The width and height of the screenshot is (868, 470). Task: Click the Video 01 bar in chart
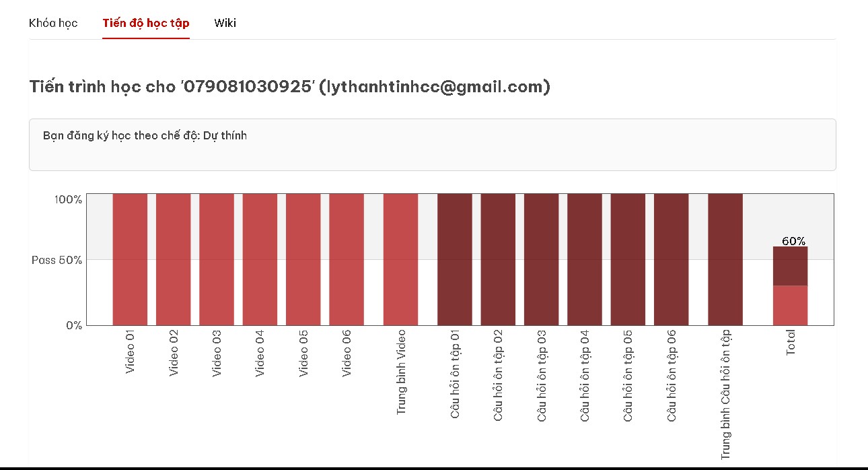(130, 259)
